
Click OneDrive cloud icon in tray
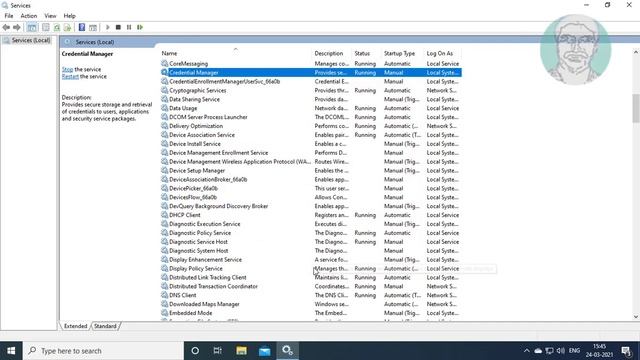pos(538,351)
